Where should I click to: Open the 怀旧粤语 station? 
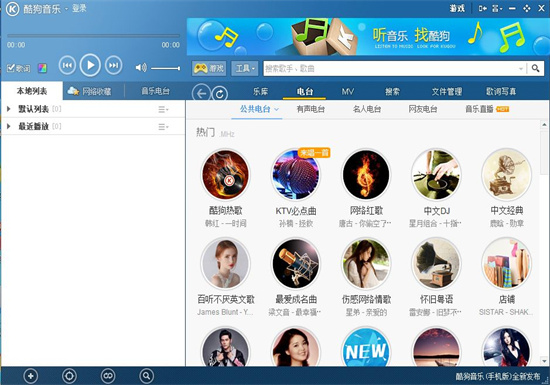tap(436, 264)
